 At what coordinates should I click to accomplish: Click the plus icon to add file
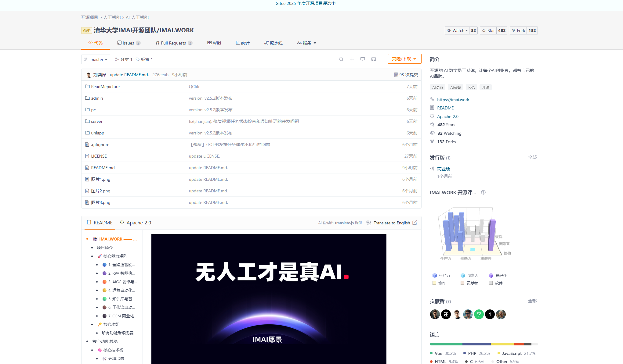[352, 59]
